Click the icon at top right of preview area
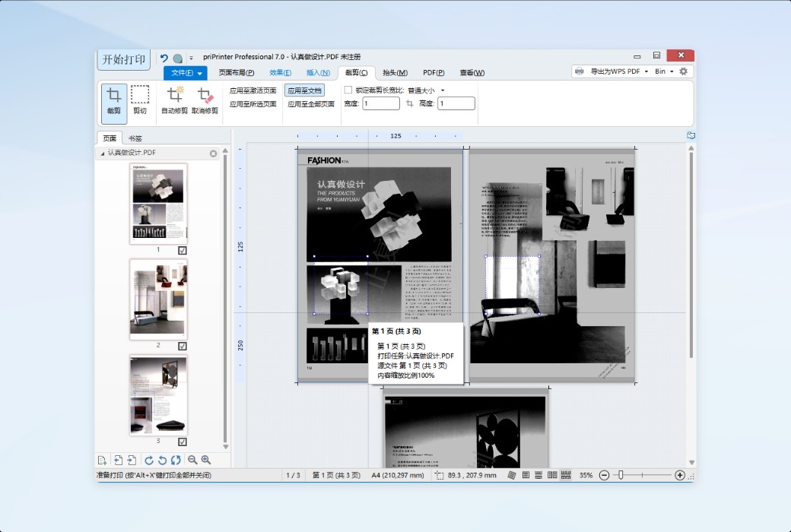Image resolution: width=791 pixels, height=532 pixels. (691, 135)
